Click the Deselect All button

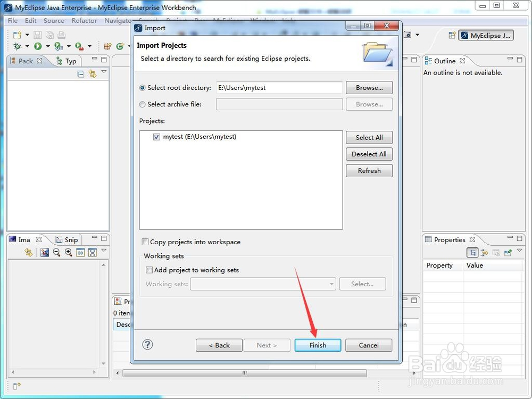pyautogui.click(x=369, y=154)
